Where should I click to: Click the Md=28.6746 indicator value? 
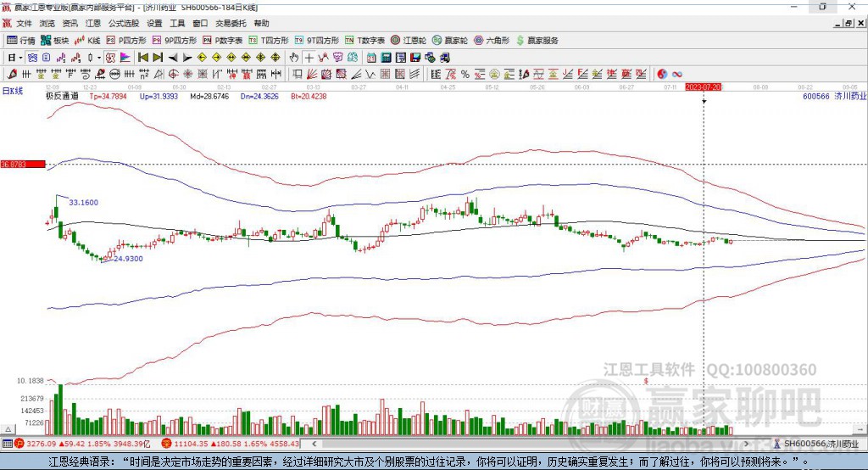tap(209, 96)
